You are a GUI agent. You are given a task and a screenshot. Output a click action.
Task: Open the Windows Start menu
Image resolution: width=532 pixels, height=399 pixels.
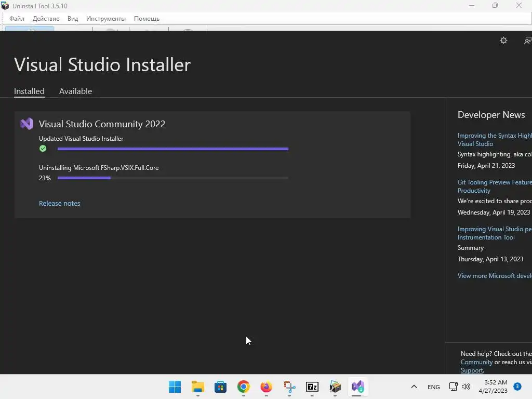tap(175, 387)
